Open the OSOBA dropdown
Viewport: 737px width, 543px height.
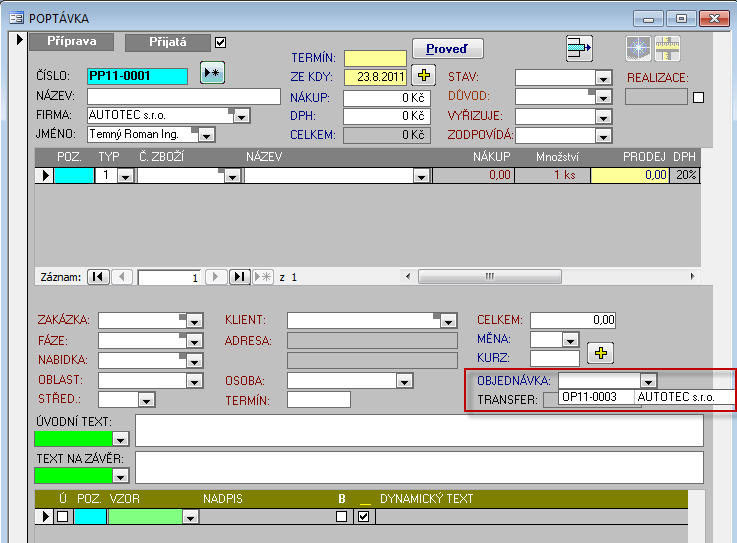(x=404, y=381)
